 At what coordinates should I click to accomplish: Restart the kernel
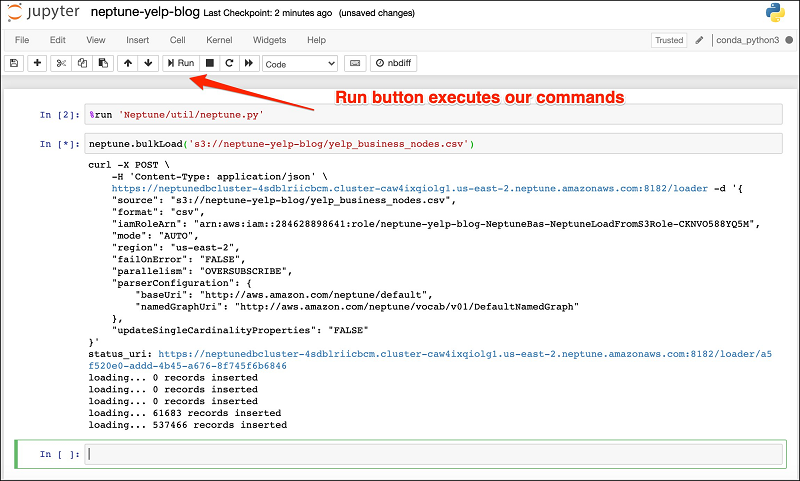[x=229, y=63]
